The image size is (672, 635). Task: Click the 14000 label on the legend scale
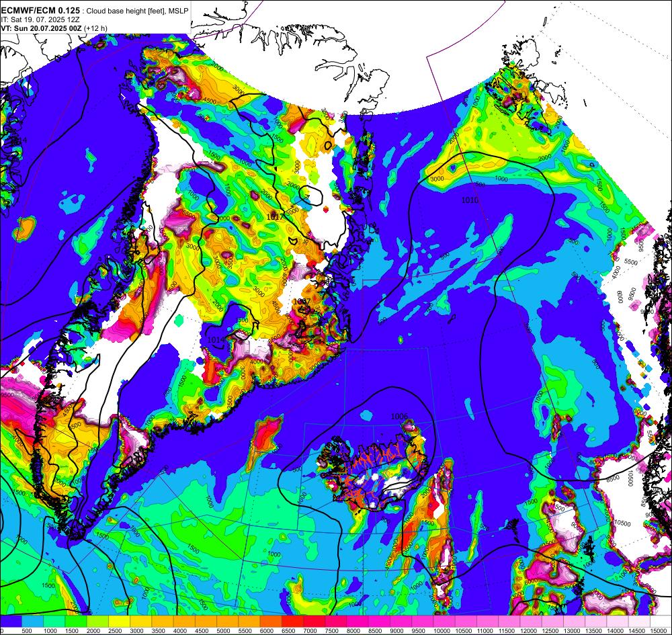point(615,631)
